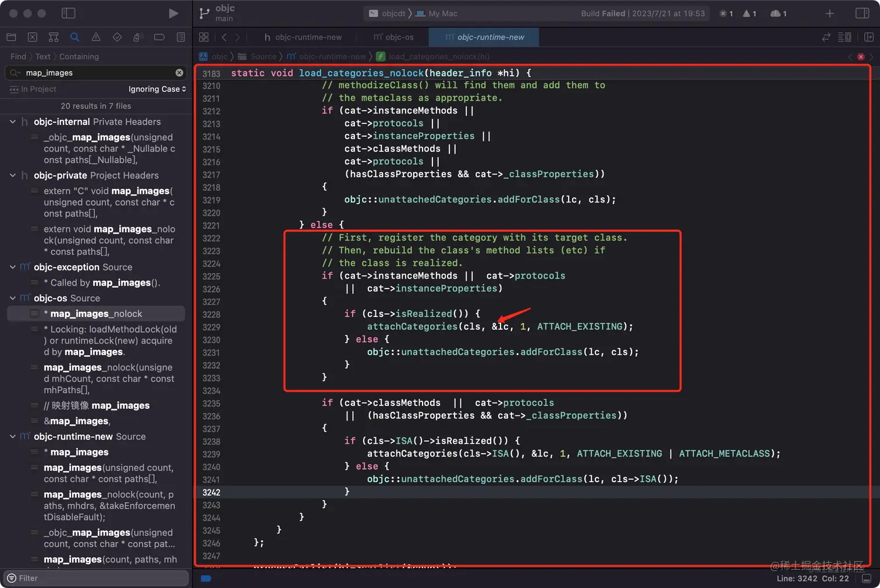Image resolution: width=880 pixels, height=588 pixels.
Task: Run the objcdt scheme with Play button
Action: point(173,13)
